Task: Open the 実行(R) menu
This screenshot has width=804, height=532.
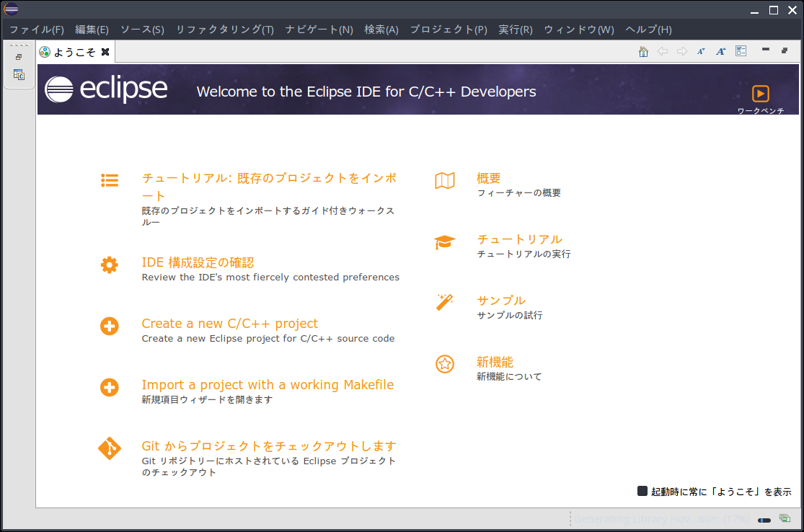Action: (516, 30)
